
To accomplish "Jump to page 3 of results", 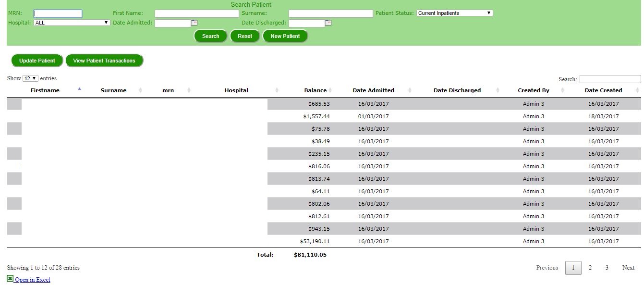I will click(x=607, y=268).
